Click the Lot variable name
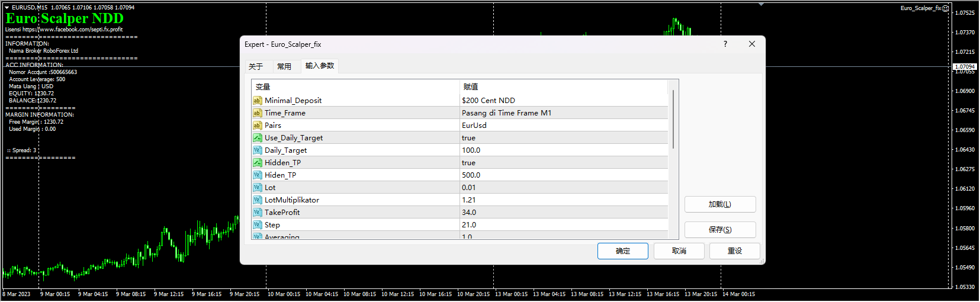 [270, 188]
